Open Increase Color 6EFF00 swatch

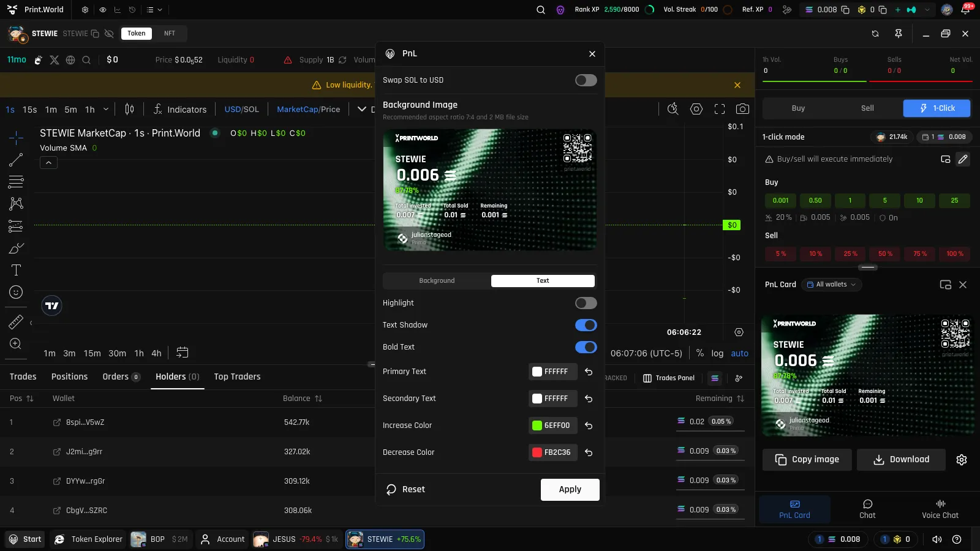552,425
